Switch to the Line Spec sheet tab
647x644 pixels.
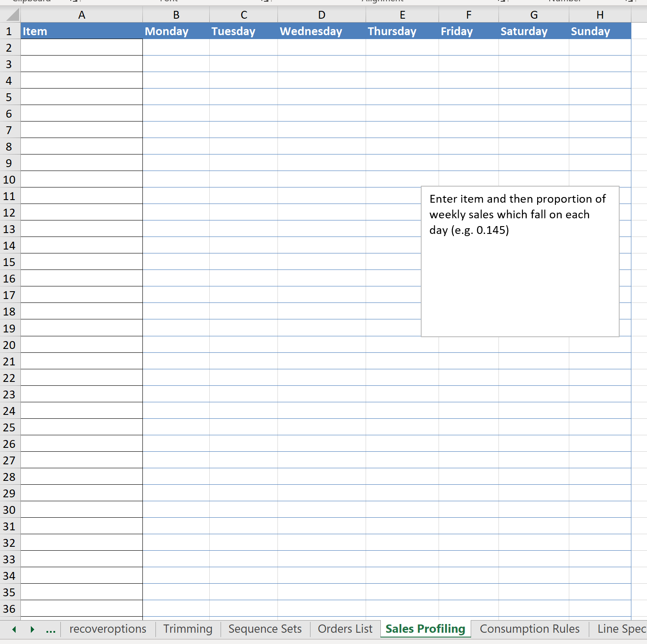coord(621,629)
